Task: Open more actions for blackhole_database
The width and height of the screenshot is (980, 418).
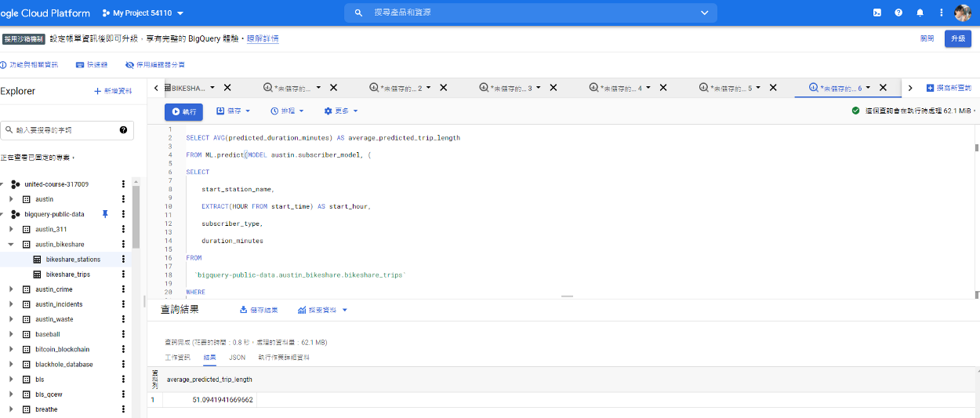Action: point(123,365)
